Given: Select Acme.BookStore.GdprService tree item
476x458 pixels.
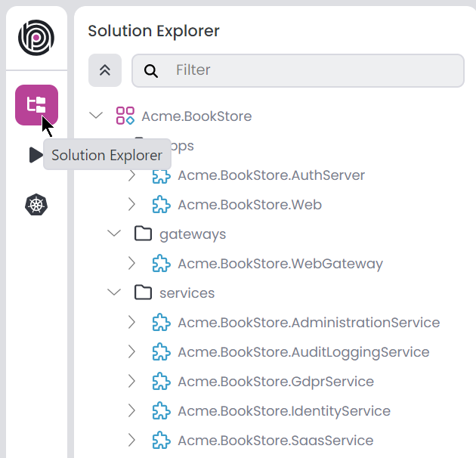Looking at the screenshot, I should [276, 382].
